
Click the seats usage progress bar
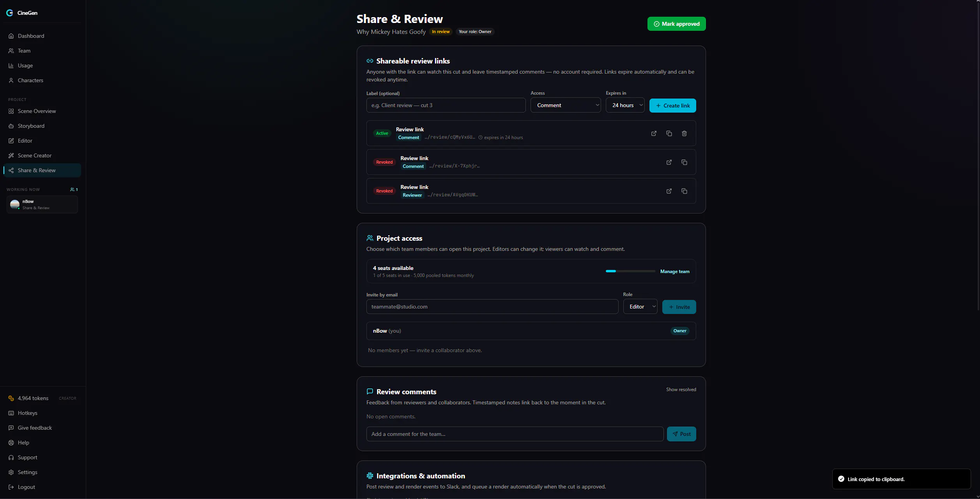(630, 271)
